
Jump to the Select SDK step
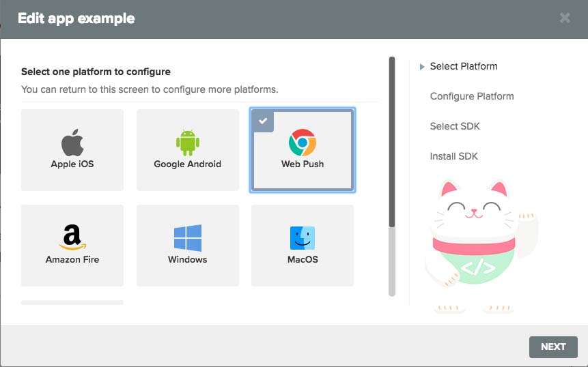tap(455, 126)
